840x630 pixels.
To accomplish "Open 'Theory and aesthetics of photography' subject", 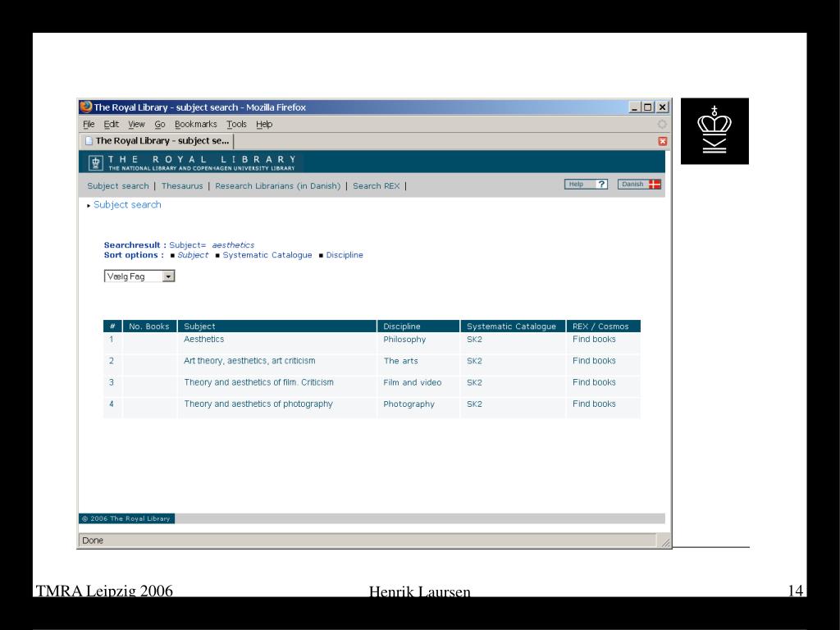I will point(258,404).
